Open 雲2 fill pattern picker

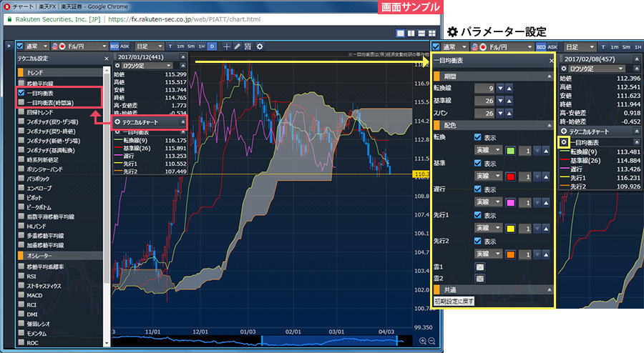point(479,279)
